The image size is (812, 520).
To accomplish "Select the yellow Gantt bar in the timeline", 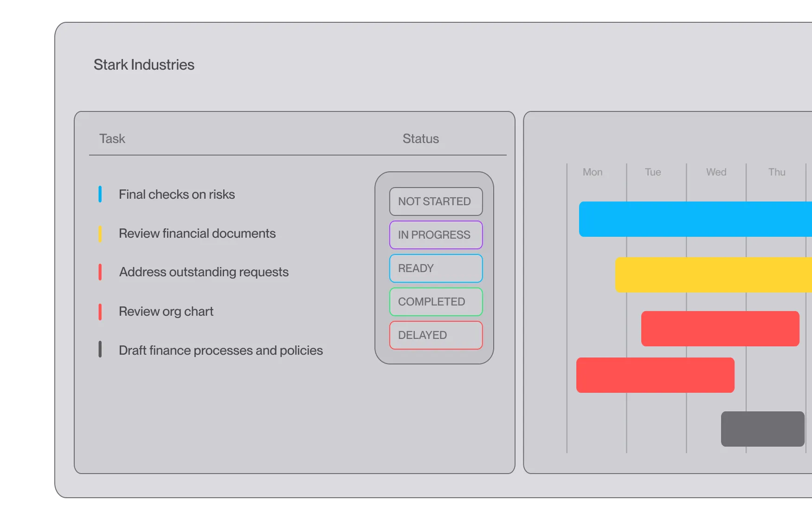I will coord(714,275).
